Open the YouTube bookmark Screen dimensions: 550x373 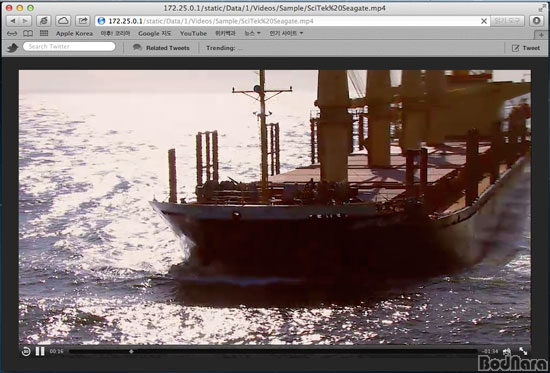tap(193, 33)
